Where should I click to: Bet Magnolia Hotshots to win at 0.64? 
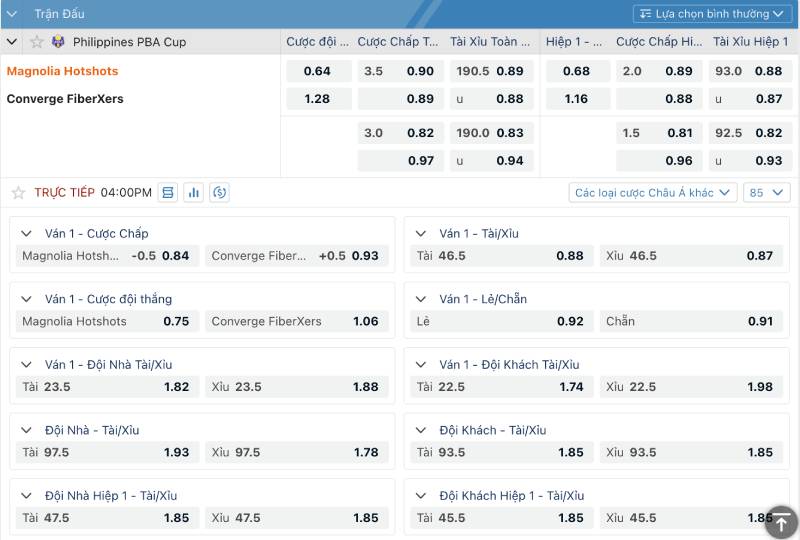317,71
